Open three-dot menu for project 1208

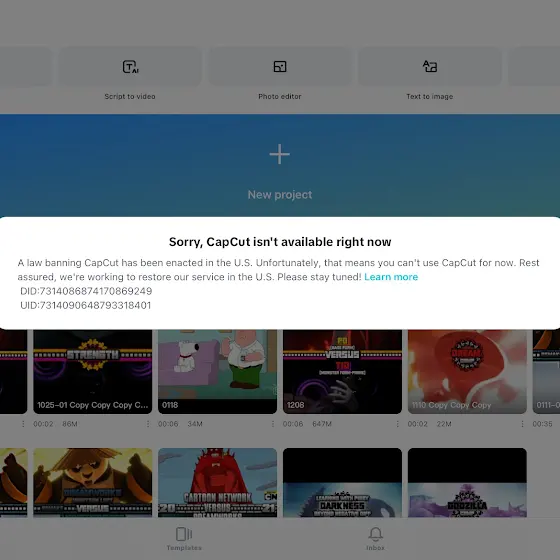click(397, 424)
